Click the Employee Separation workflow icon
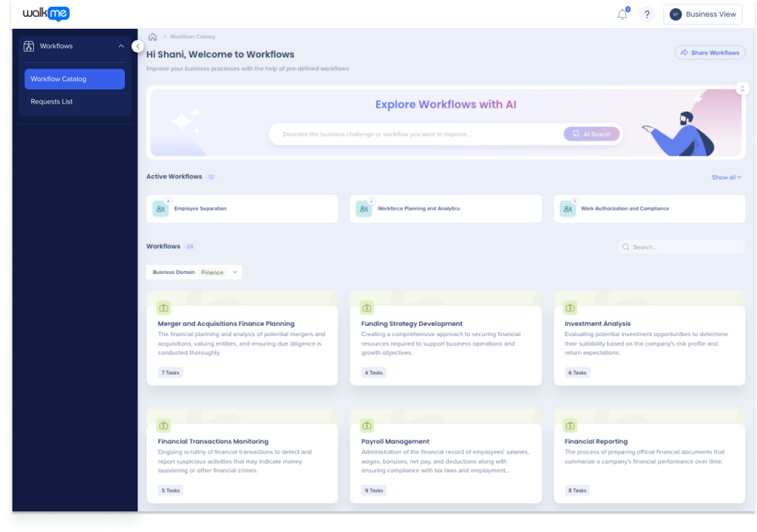 [x=160, y=209]
